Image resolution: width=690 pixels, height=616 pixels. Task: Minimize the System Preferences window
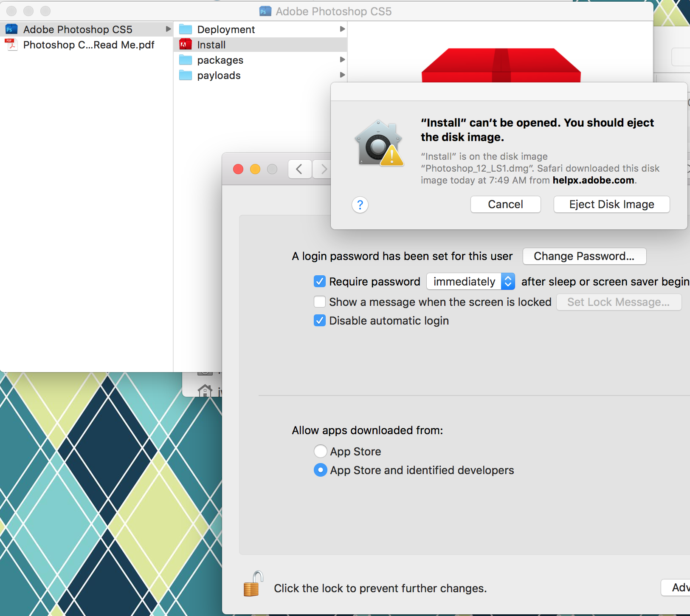click(255, 169)
